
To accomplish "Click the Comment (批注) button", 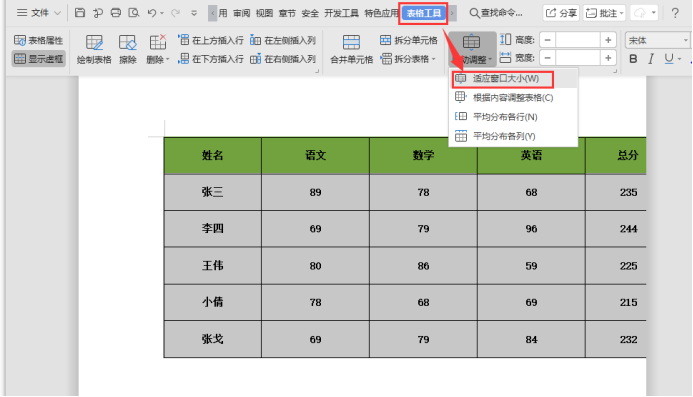I will coord(604,13).
